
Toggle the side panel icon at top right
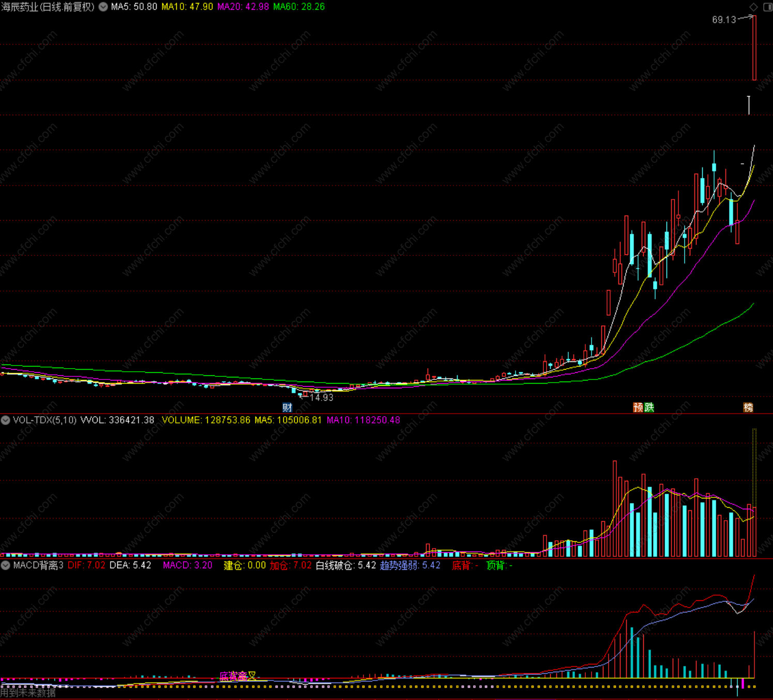pos(767,7)
